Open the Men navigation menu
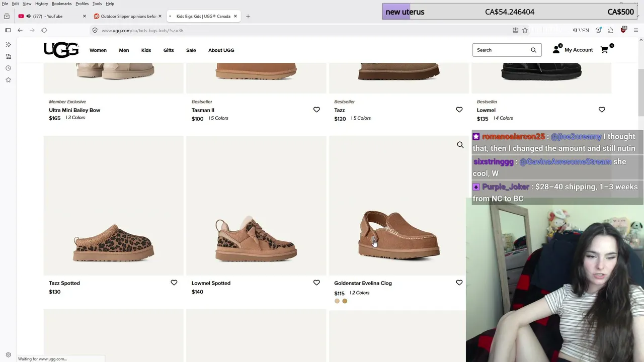This screenshot has width=644, height=362. coord(124,50)
